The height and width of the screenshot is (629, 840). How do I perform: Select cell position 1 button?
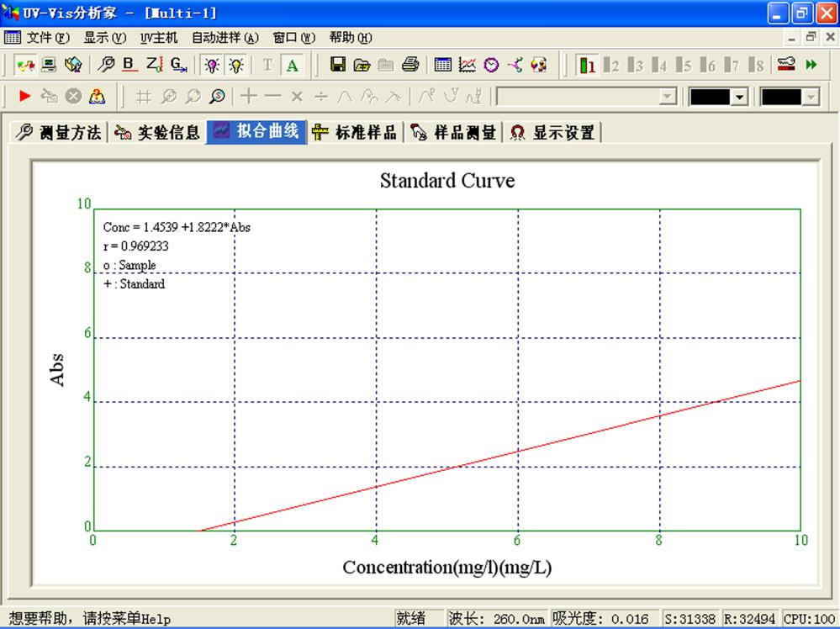coord(588,65)
